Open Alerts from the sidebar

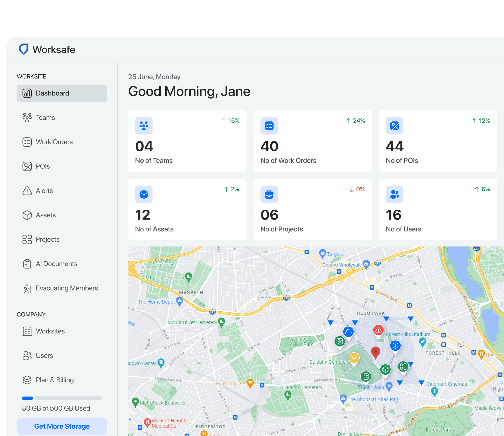pyautogui.click(x=44, y=191)
